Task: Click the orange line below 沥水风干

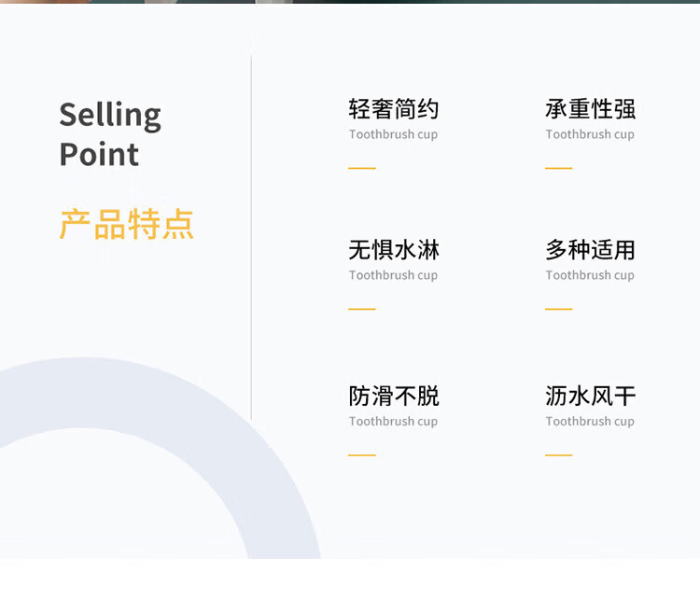Action: tap(558, 455)
